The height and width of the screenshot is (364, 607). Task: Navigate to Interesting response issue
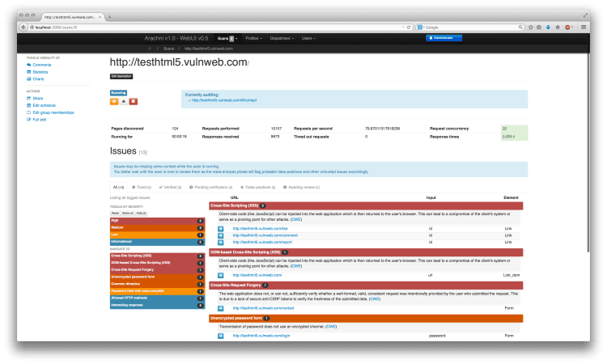click(157, 305)
